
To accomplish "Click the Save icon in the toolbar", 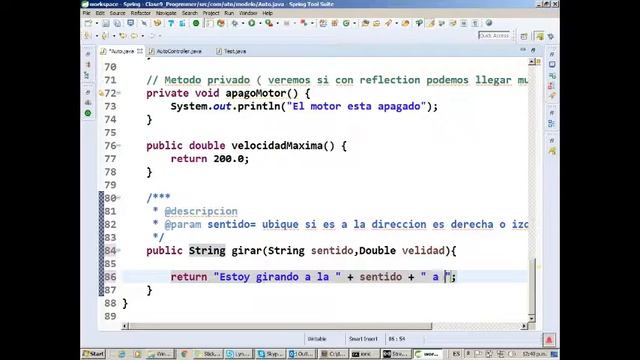I will (106, 23).
